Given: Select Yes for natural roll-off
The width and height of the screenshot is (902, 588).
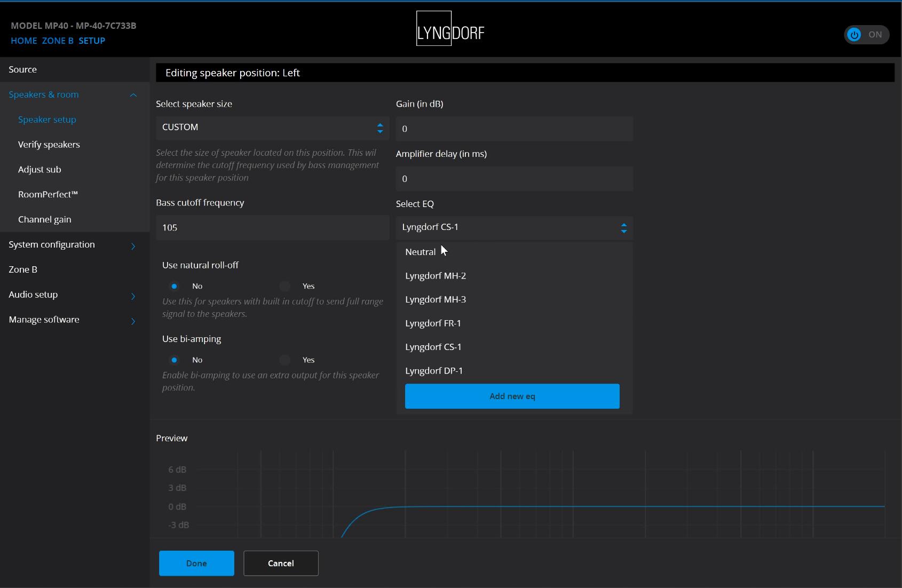Looking at the screenshot, I should click(x=285, y=287).
